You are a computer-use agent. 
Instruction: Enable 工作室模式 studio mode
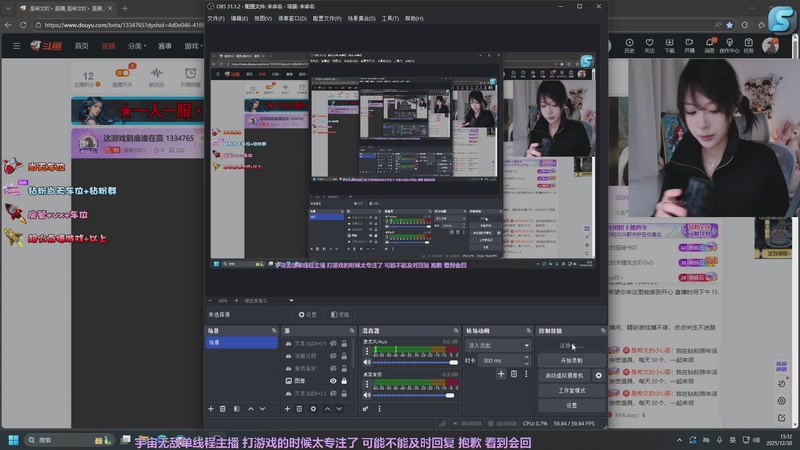[571, 390]
